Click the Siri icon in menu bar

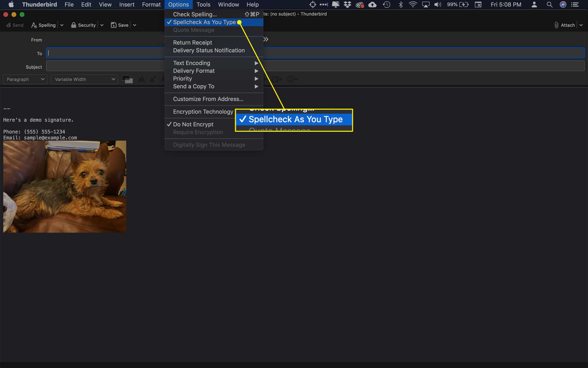click(563, 4)
